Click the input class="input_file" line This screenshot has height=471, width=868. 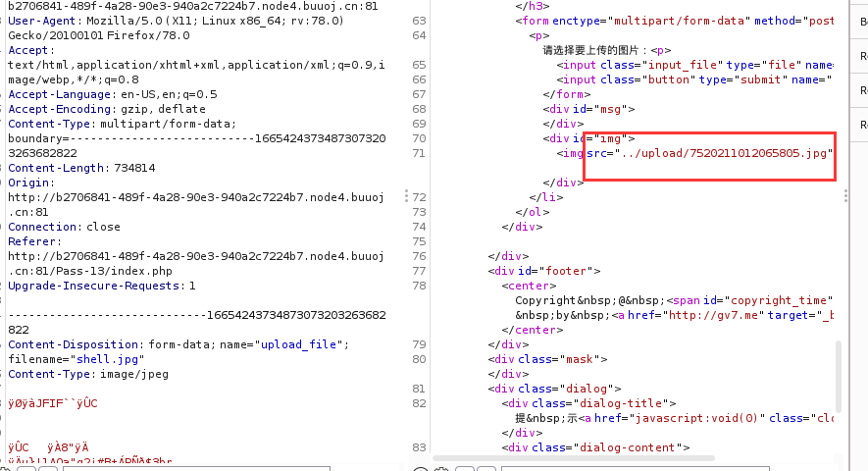(694, 65)
